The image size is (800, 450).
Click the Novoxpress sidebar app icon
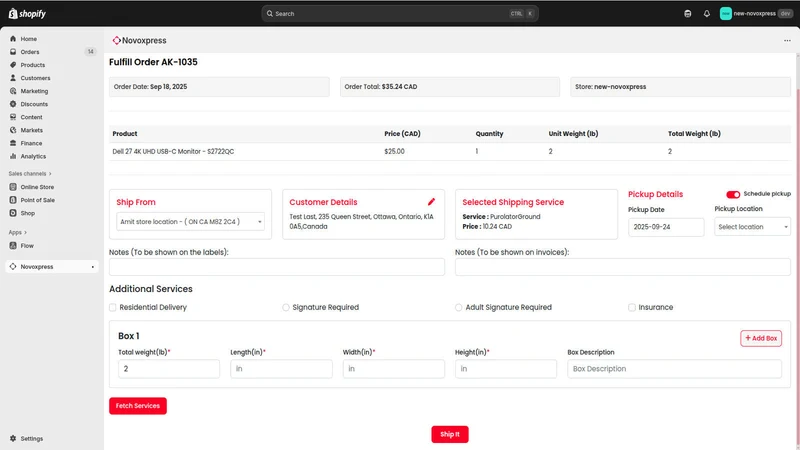(13, 266)
